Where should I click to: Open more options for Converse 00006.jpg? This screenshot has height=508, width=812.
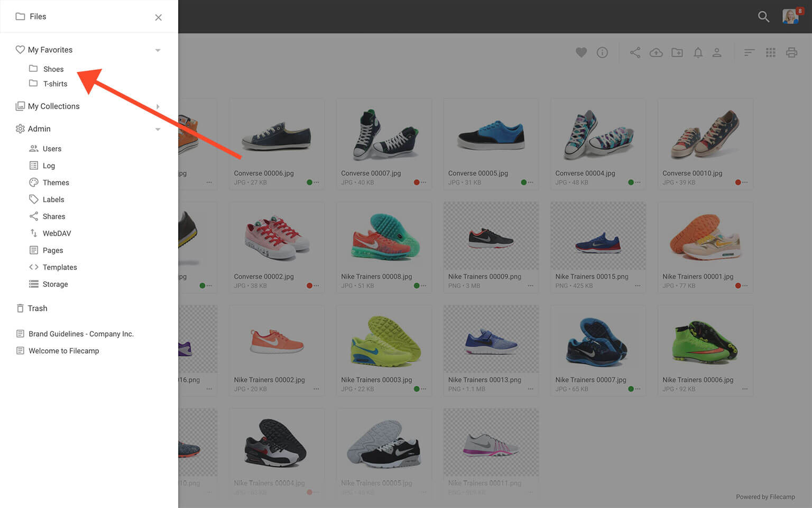317,183
